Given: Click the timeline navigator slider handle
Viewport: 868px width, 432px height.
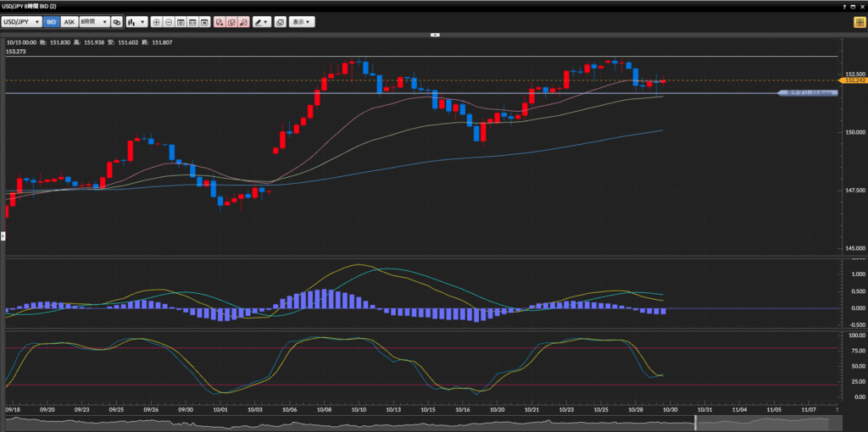Looking at the screenshot, I should 695,422.
